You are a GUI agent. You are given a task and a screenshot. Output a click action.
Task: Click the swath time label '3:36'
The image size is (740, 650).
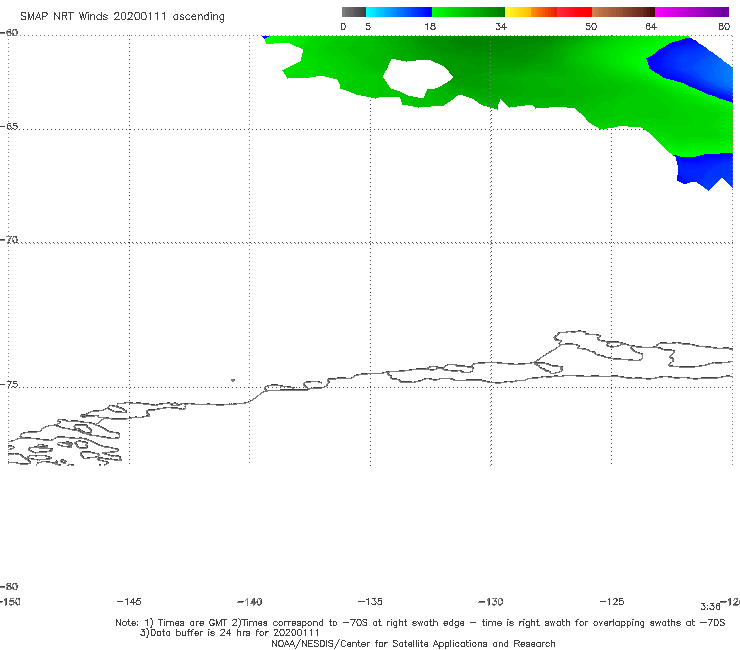[710, 607]
